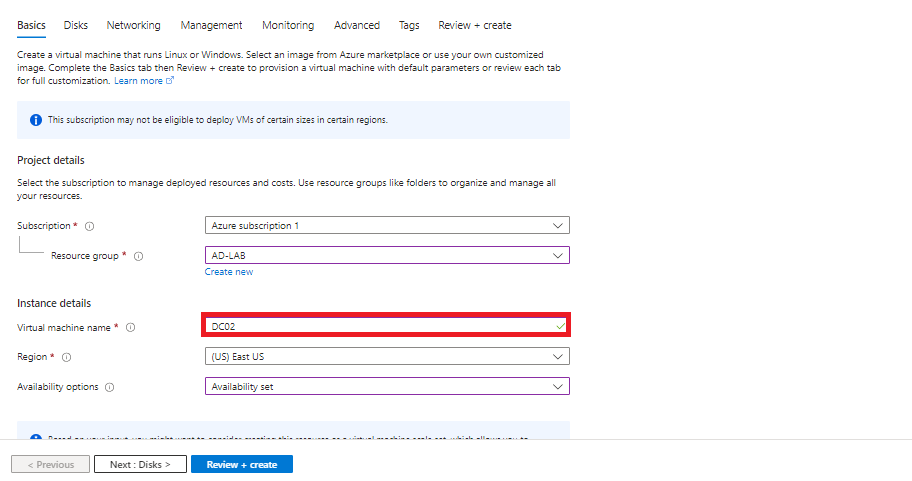Show info tooltip next to Region
The height and width of the screenshot is (481, 912).
[x=67, y=357]
